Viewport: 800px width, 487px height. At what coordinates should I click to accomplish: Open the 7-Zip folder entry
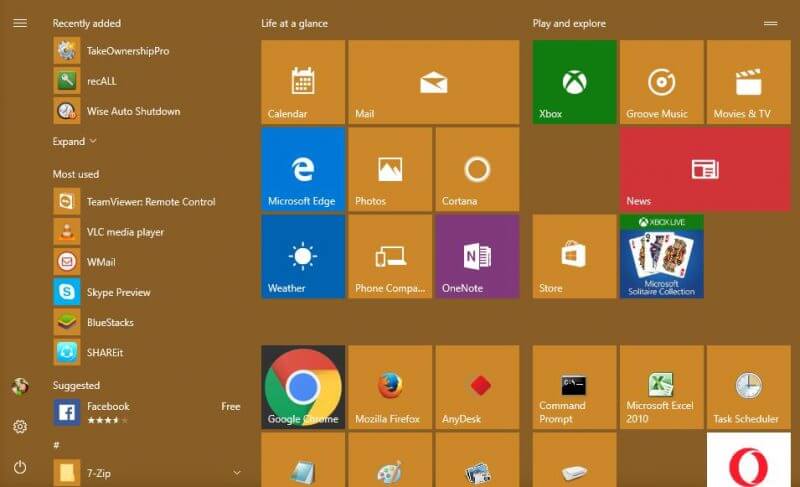click(x=148, y=472)
